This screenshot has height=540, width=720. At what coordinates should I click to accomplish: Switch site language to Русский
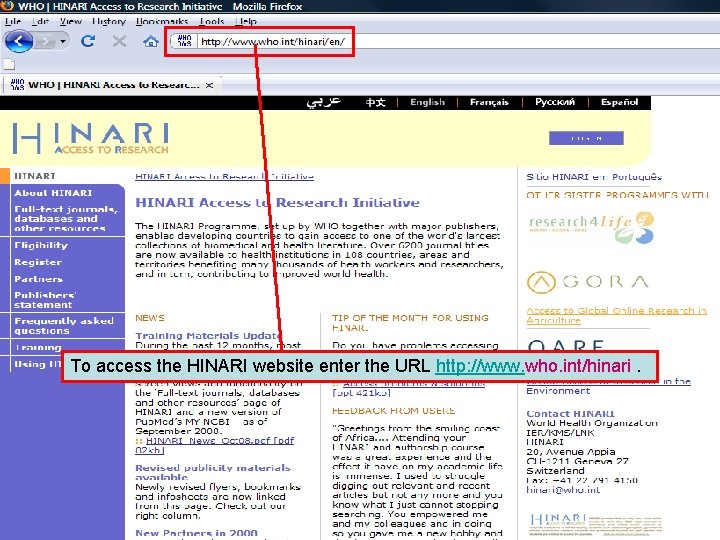(x=555, y=102)
